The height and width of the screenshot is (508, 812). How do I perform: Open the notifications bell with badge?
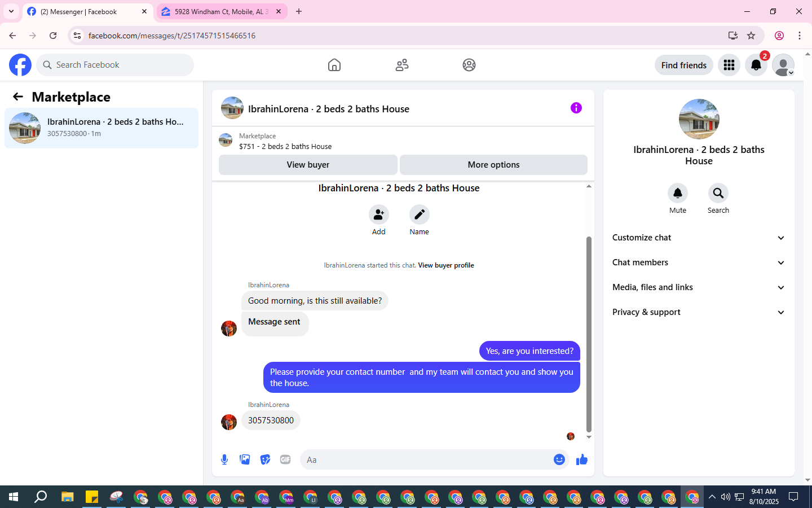(756, 65)
